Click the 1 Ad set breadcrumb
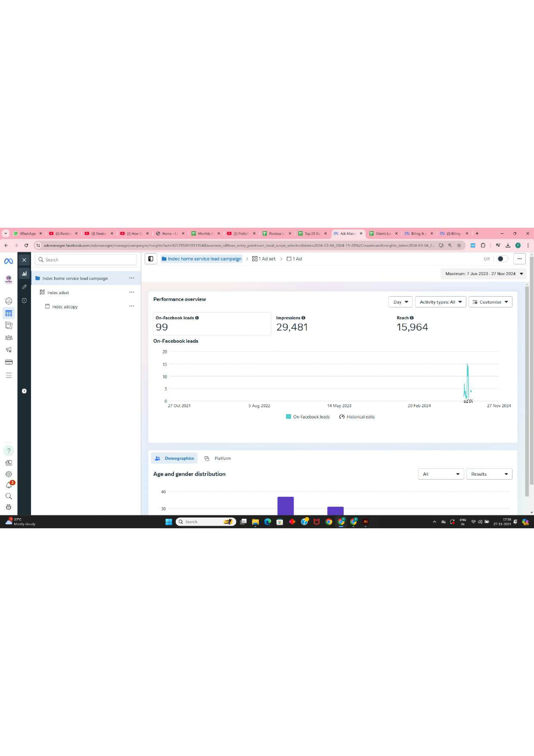Image resolution: width=534 pixels, height=756 pixels. [x=264, y=259]
